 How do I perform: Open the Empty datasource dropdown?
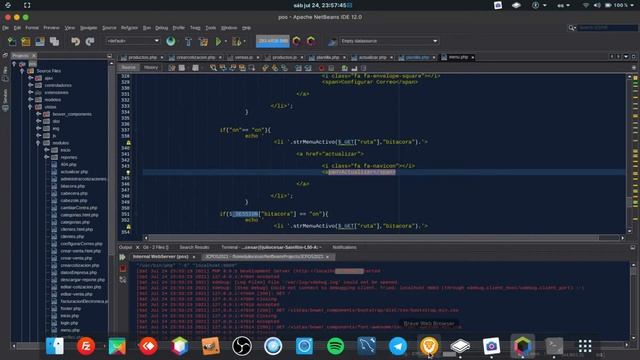389,41
